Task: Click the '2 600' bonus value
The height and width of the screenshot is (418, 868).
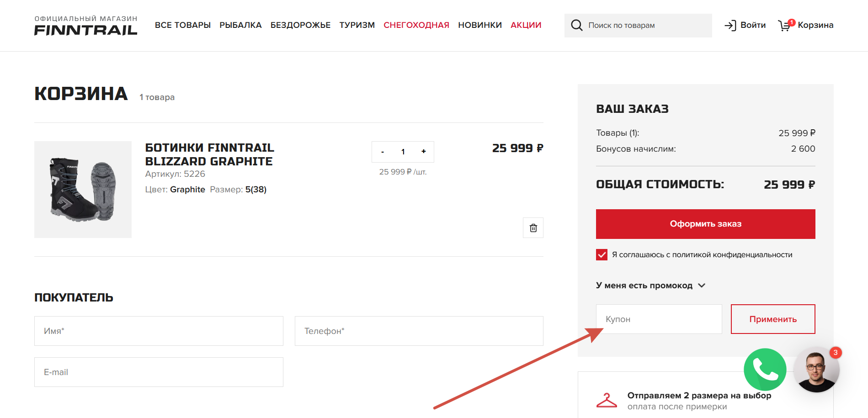Action: coord(803,149)
